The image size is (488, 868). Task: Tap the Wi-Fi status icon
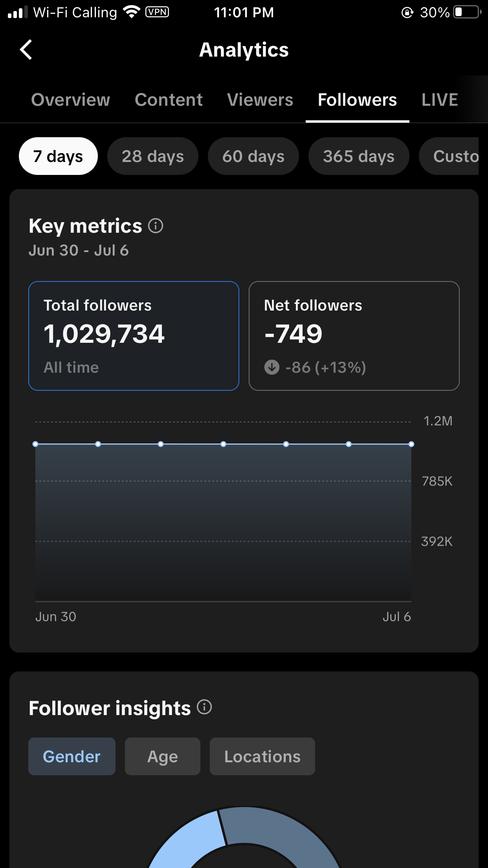[x=132, y=12]
